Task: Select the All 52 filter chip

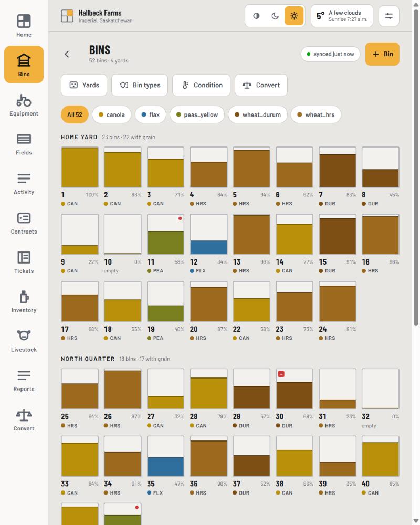Action: click(75, 114)
